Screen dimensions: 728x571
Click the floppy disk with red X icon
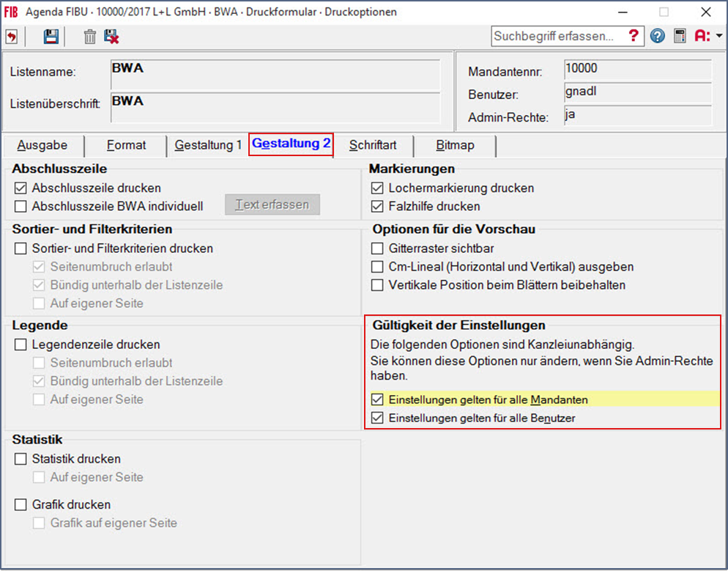[x=111, y=36]
